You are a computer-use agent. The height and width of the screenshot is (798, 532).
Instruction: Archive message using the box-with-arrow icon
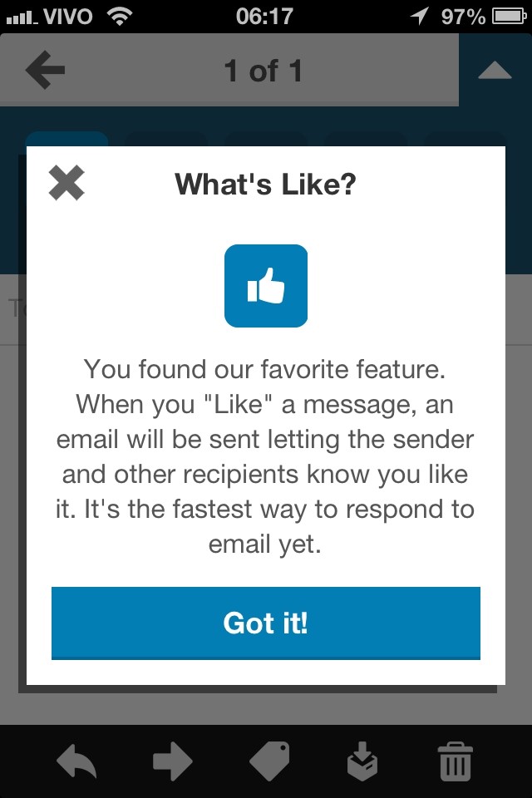[362, 761]
